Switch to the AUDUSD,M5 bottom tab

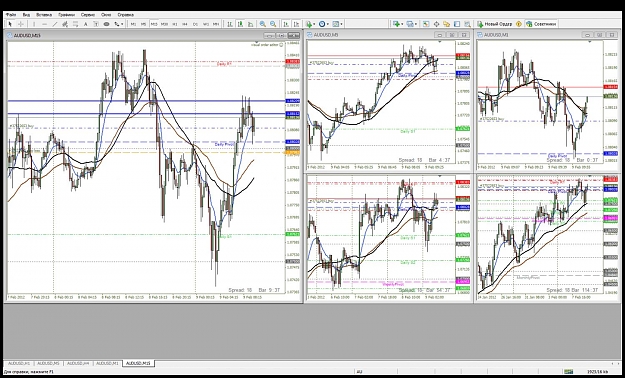(x=48, y=364)
